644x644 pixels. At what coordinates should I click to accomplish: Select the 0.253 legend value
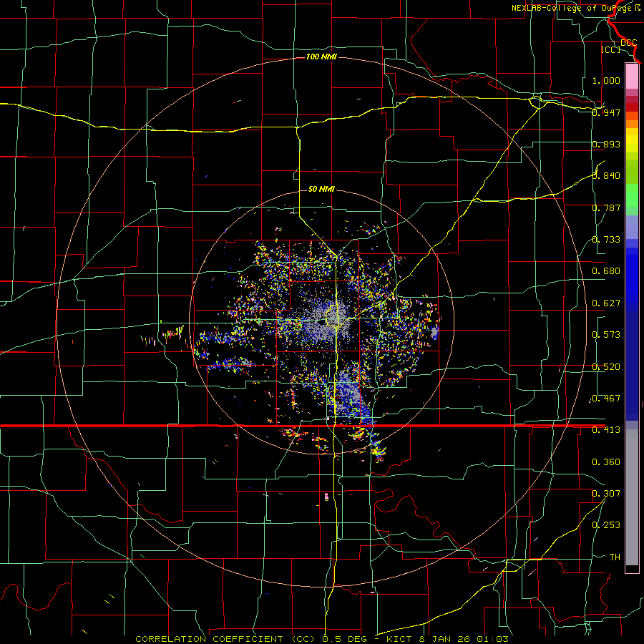(x=606, y=525)
